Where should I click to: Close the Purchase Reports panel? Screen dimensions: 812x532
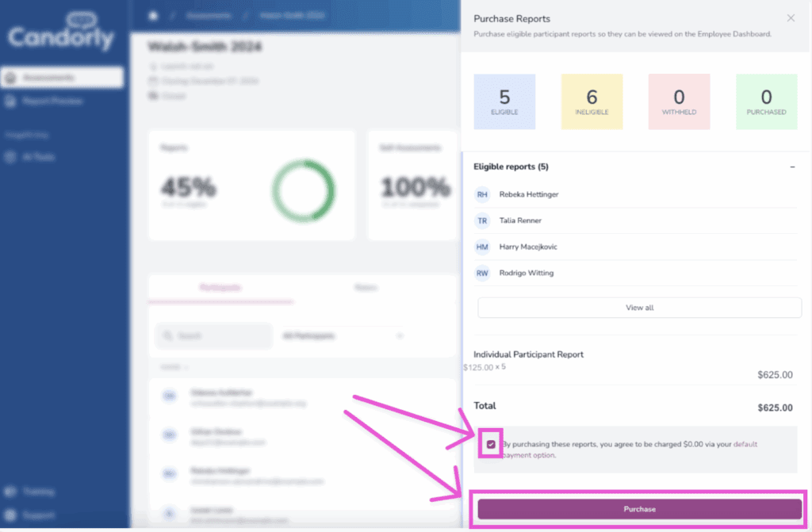click(x=791, y=18)
